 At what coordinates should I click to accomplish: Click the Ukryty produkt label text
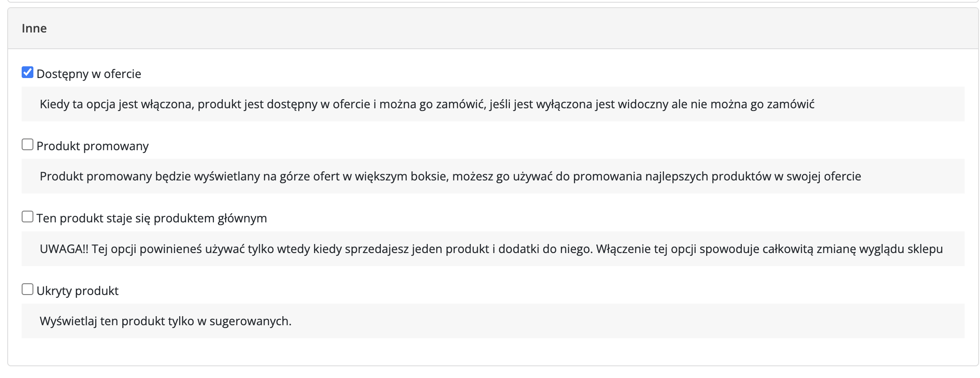coord(78,291)
